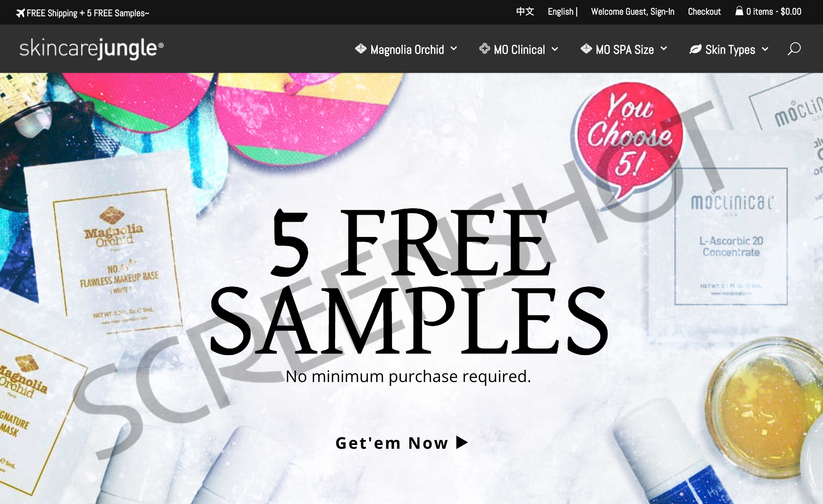The image size is (823, 504).
Task: Open the Checkout page
Action: point(704,12)
